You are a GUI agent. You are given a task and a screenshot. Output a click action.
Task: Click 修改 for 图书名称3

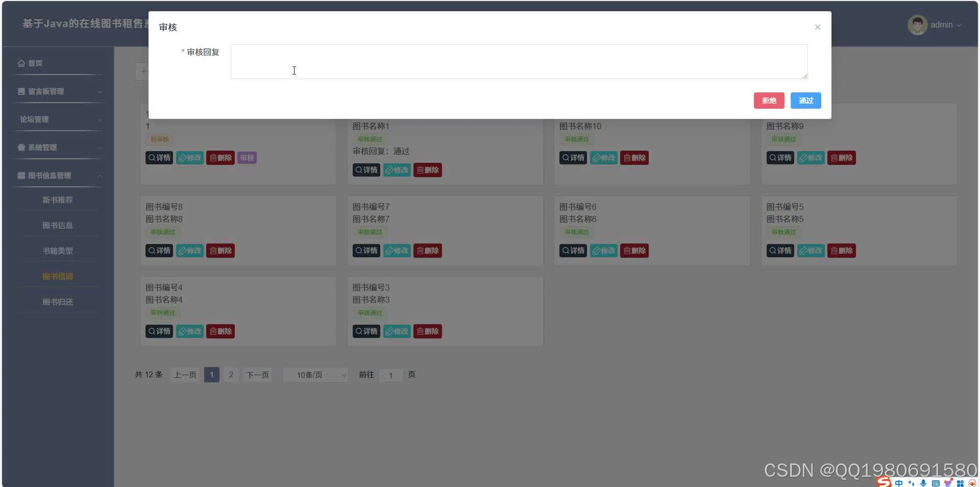coord(397,331)
